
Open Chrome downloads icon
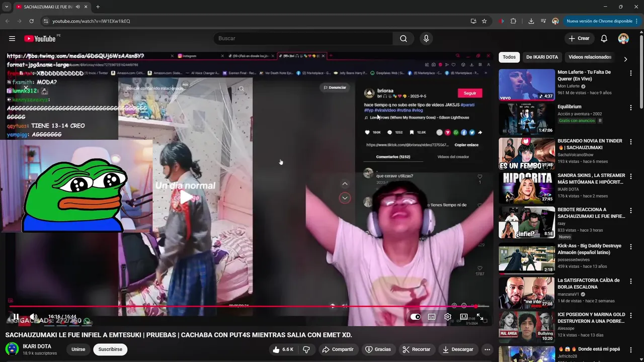point(531,21)
